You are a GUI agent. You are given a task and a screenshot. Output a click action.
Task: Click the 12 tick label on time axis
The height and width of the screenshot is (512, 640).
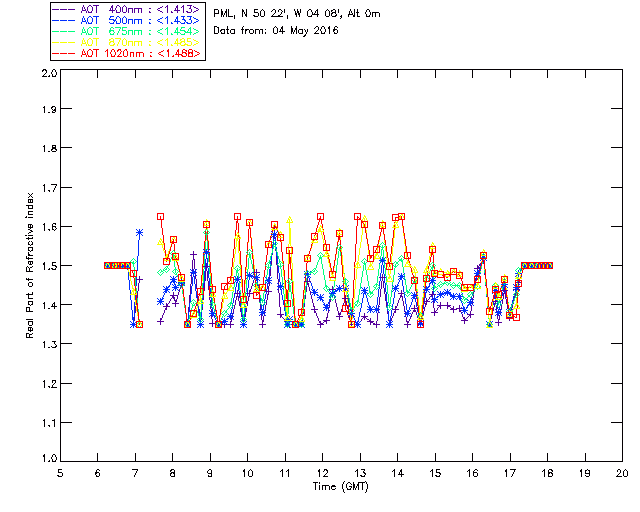coord(322,473)
